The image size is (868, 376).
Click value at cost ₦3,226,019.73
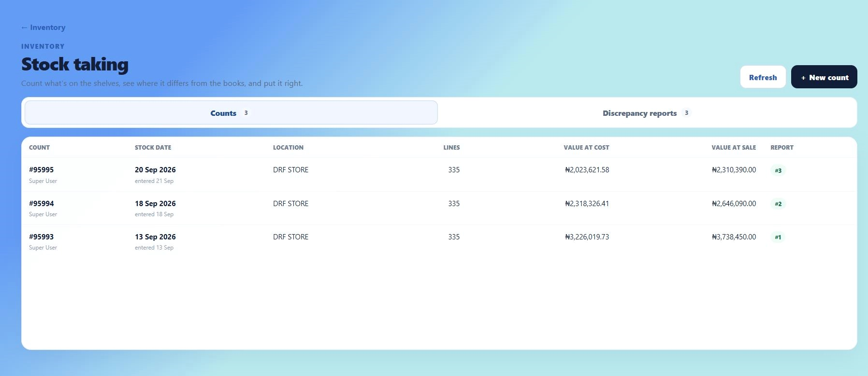click(x=587, y=237)
